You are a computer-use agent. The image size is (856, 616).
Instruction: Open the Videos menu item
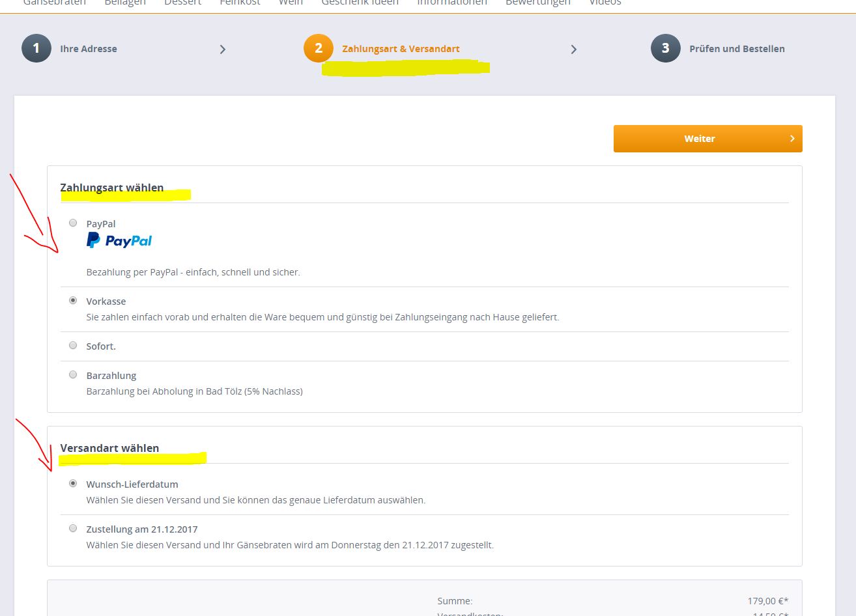(x=605, y=3)
